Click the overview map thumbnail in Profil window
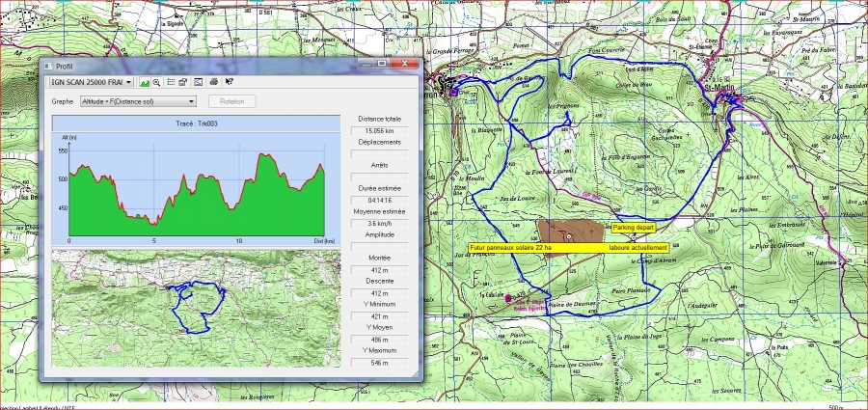Viewport: 868px width, 410px height. coord(196,308)
